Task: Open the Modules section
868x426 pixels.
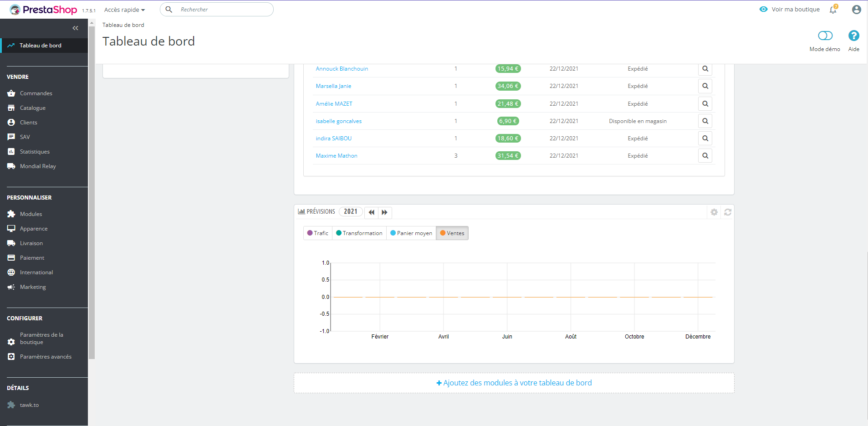Action: [x=31, y=214]
